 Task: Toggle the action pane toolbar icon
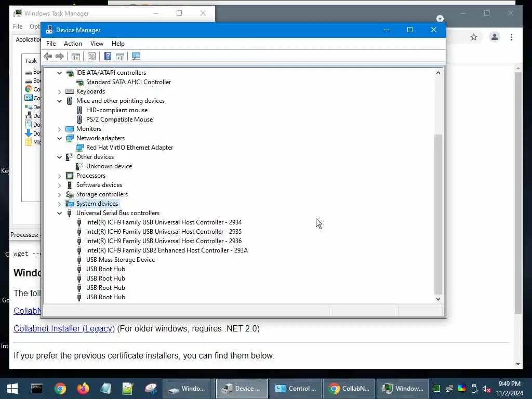(120, 56)
